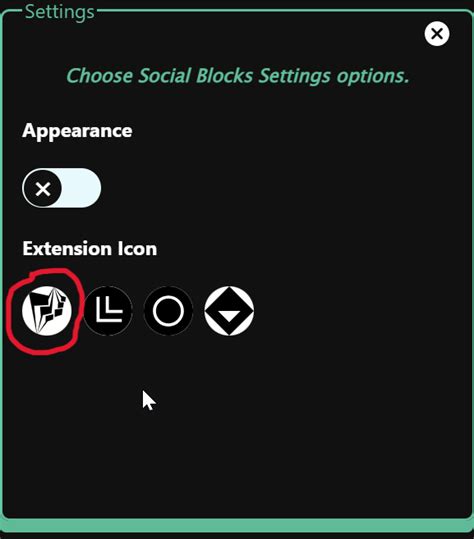Toggle the Appearance switch
Viewport: 474px width, 539px height.
pyautogui.click(x=62, y=188)
